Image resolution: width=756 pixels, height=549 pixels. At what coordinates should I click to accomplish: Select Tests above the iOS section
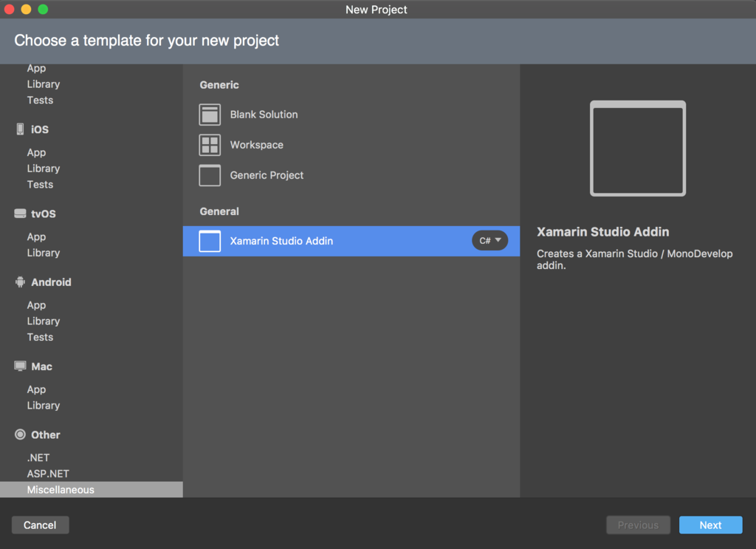40,100
